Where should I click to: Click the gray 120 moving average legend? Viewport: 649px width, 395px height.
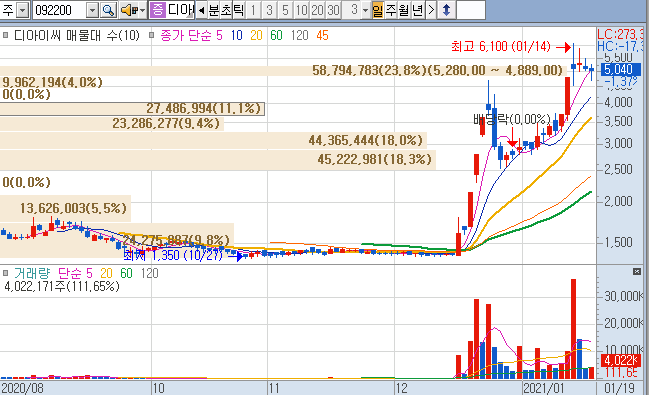[299, 35]
